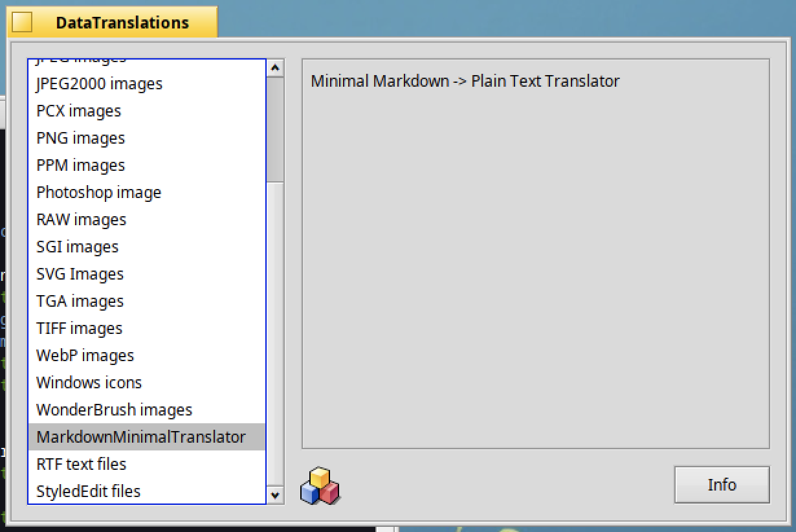Viewport: 796px width, 532px height.
Task: Select WebP images translator
Action: click(x=85, y=356)
